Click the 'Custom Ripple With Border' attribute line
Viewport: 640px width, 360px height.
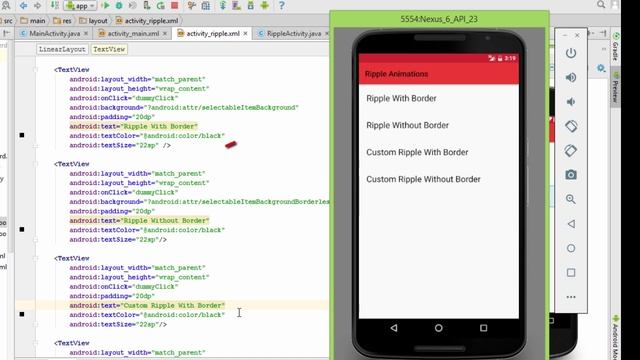pyautogui.click(x=147, y=305)
